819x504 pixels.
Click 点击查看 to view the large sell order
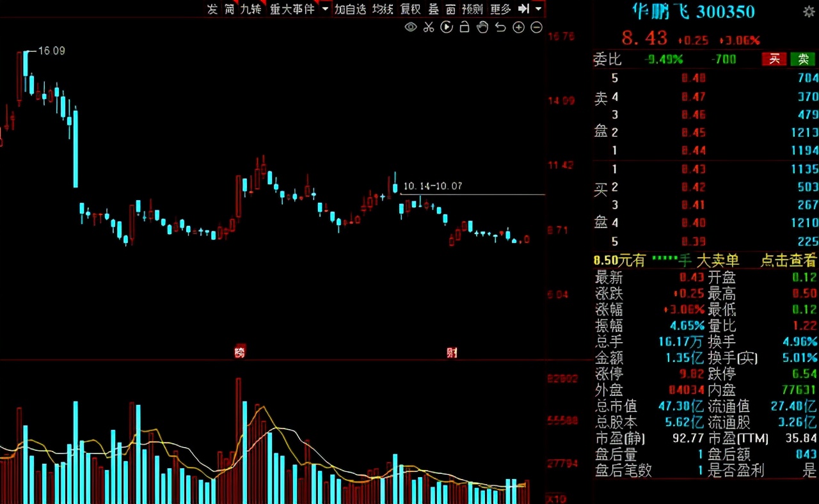point(789,261)
